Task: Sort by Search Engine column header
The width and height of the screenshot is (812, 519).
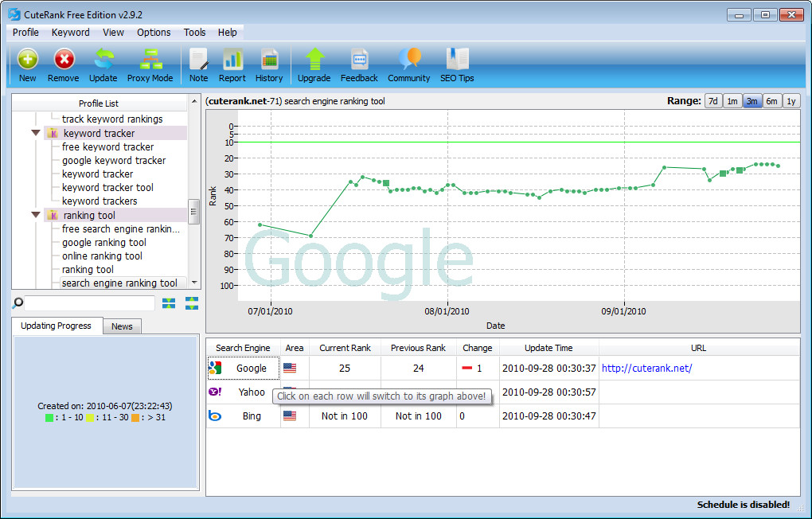Action: (243, 348)
